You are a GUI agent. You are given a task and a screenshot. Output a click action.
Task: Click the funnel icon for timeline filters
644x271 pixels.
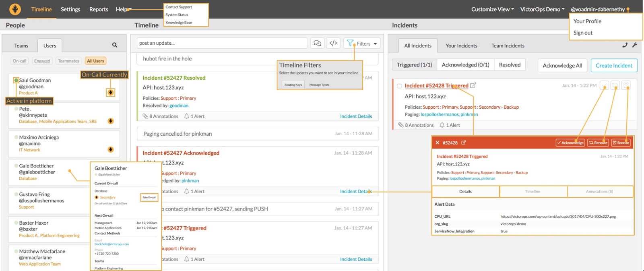[x=350, y=43]
